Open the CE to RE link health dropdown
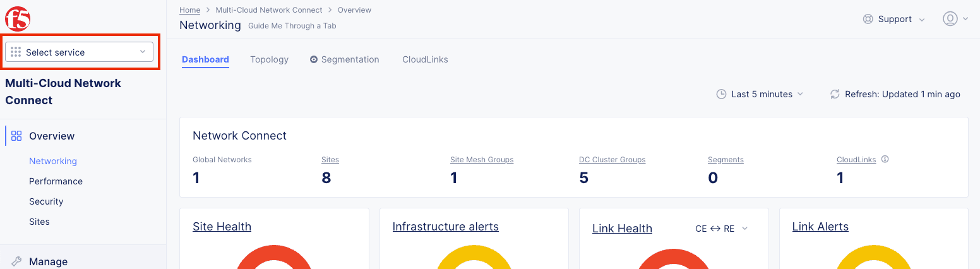Screen dimensions: 980x269 tap(721, 229)
